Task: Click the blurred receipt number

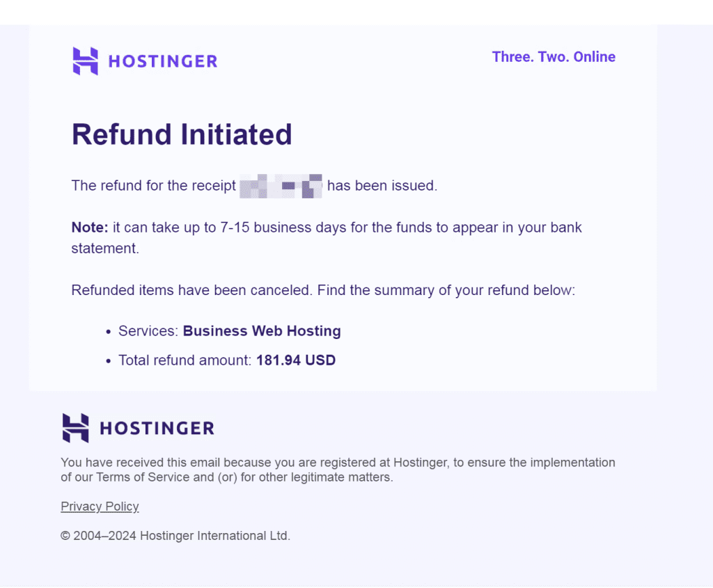Action: tap(281, 186)
